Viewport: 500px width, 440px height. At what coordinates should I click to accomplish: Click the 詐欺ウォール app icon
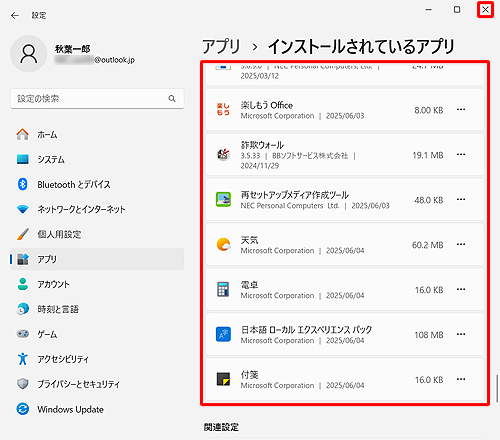coord(223,154)
